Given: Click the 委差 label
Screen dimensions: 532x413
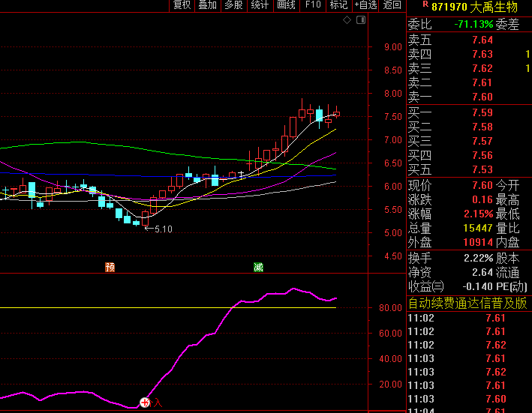Looking at the screenshot, I should click(507, 25).
